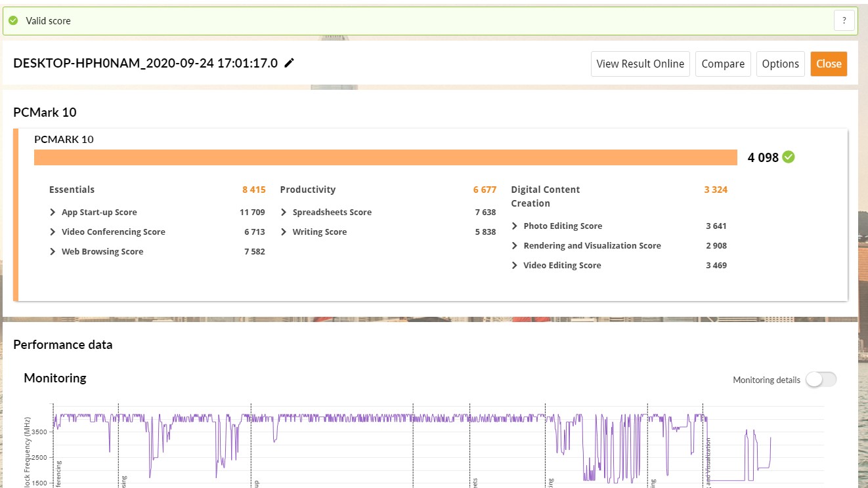Click the pencil icon to rename result
Image resolution: width=868 pixels, height=488 pixels.
coord(289,63)
